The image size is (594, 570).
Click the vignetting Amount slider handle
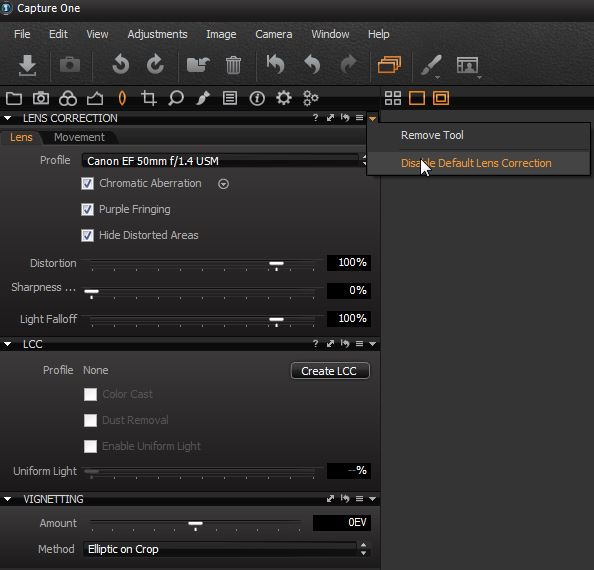point(195,525)
